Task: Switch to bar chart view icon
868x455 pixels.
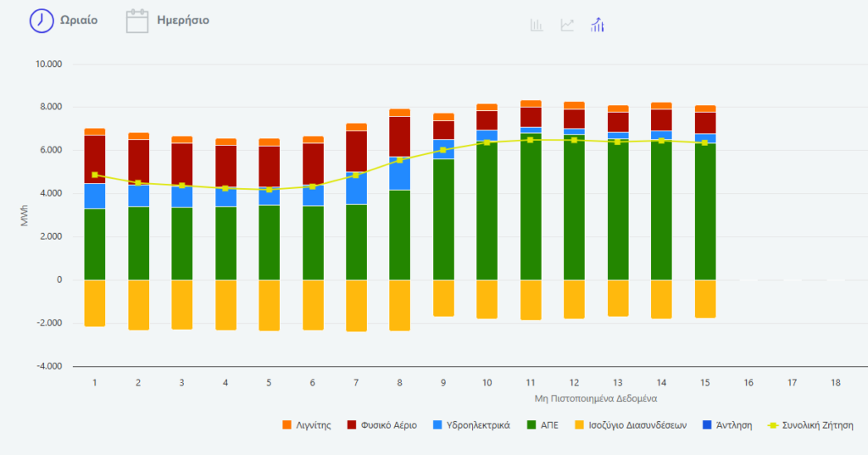Action: point(537,25)
